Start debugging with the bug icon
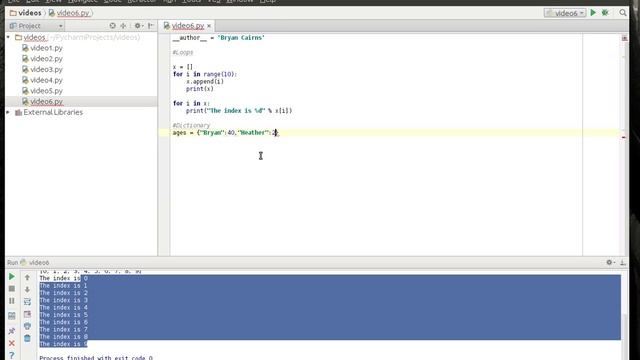Image resolution: width=640 pixels, height=360 pixels. pos(605,13)
